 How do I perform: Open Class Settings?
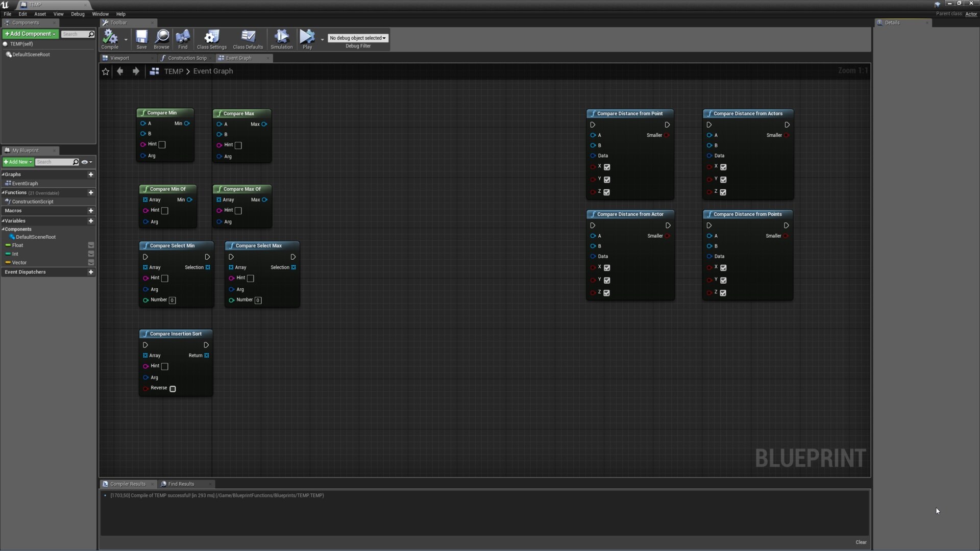(x=211, y=39)
